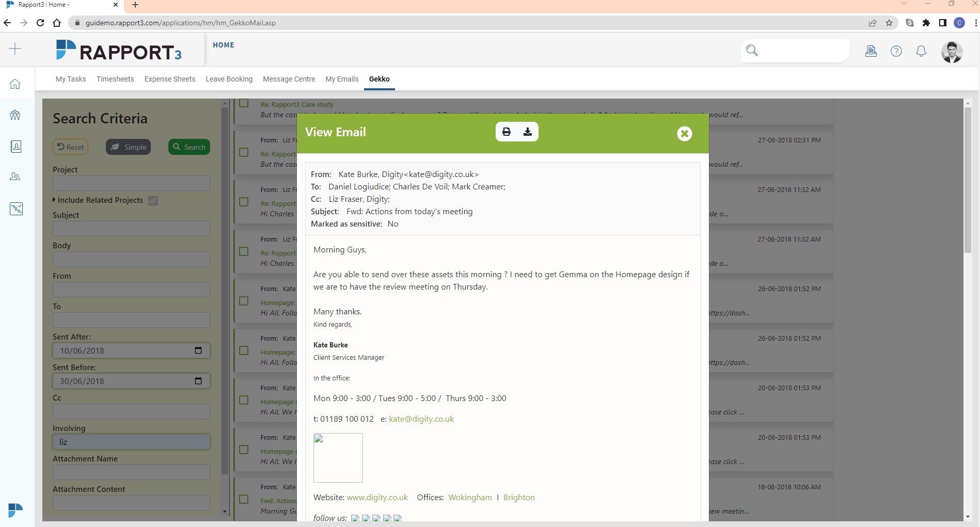
Task: Open help using the question mark icon
Action: coord(896,51)
